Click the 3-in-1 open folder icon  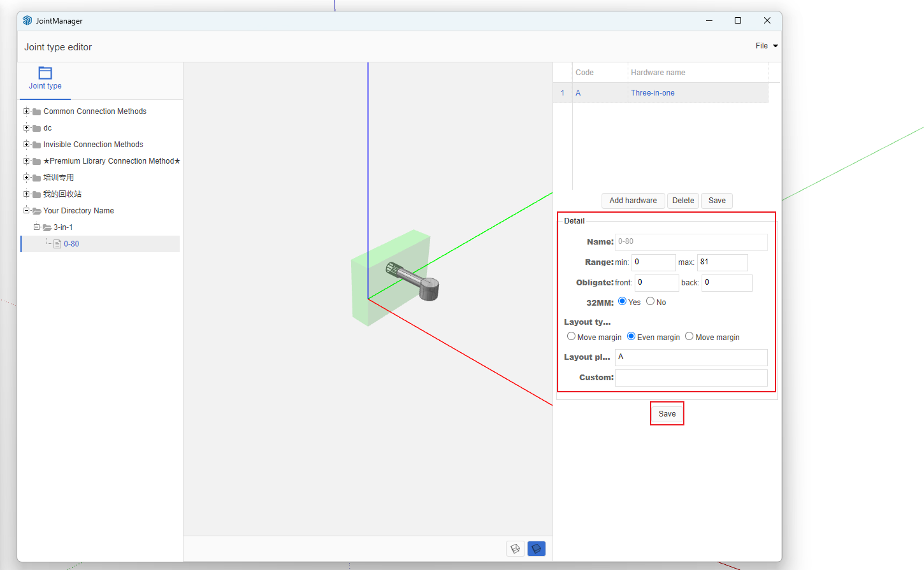pyautogui.click(x=47, y=227)
